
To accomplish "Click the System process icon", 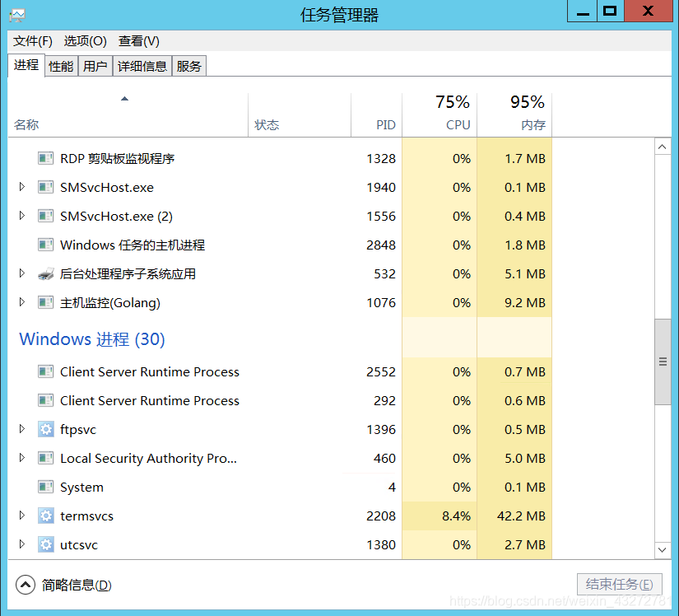I will (x=45, y=487).
